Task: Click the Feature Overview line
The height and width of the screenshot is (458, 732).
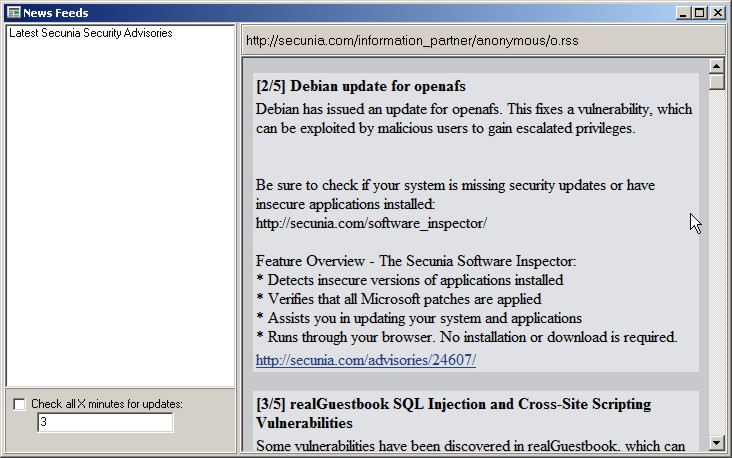Action: pyautogui.click(x=415, y=261)
